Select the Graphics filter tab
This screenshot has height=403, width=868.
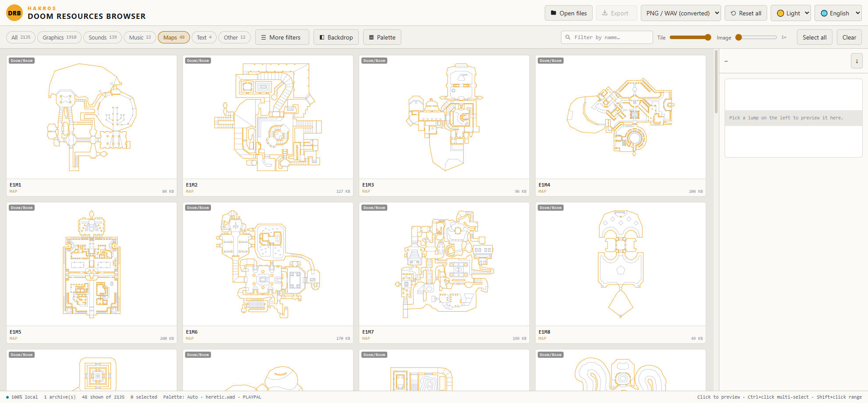(x=59, y=37)
